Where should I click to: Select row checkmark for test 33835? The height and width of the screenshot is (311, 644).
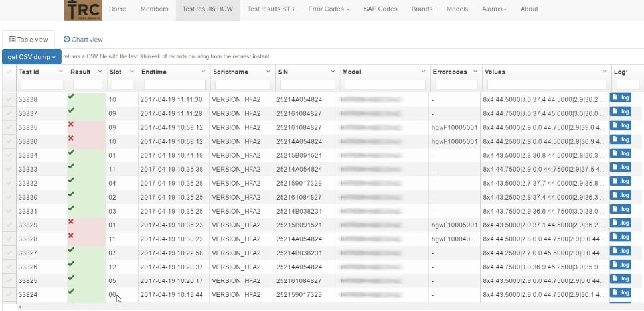click(9, 127)
